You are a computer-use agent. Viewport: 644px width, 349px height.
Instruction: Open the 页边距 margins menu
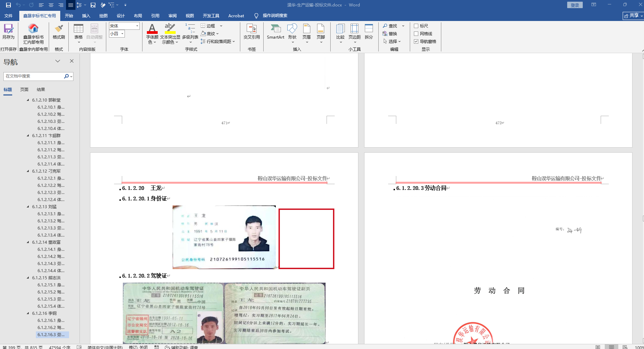click(355, 34)
